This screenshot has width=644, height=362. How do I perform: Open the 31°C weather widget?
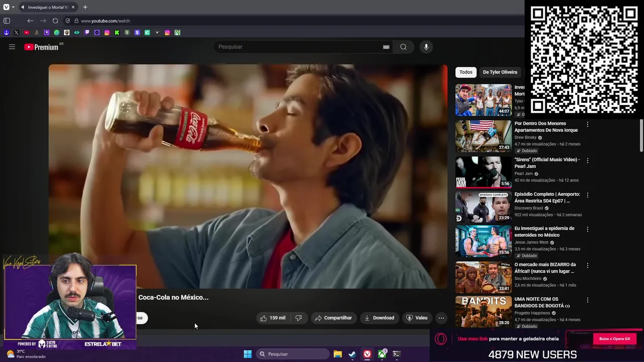tap(26, 354)
